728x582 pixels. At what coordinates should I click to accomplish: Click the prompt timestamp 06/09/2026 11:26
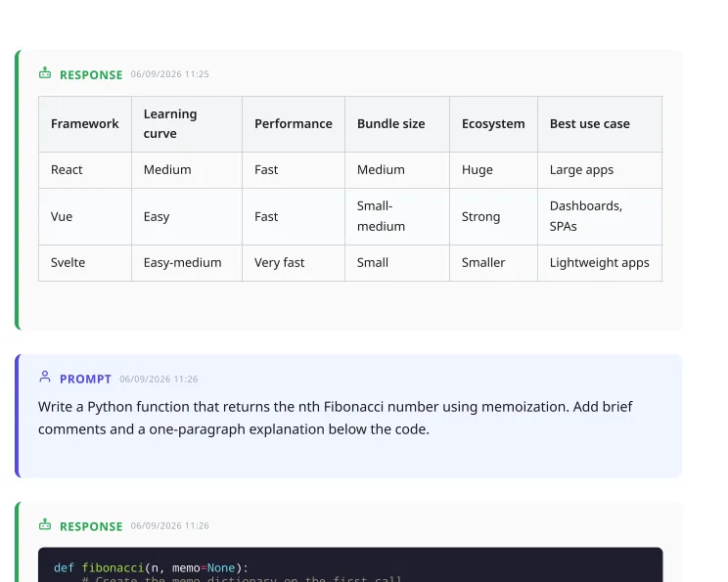click(x=159, y=380)
